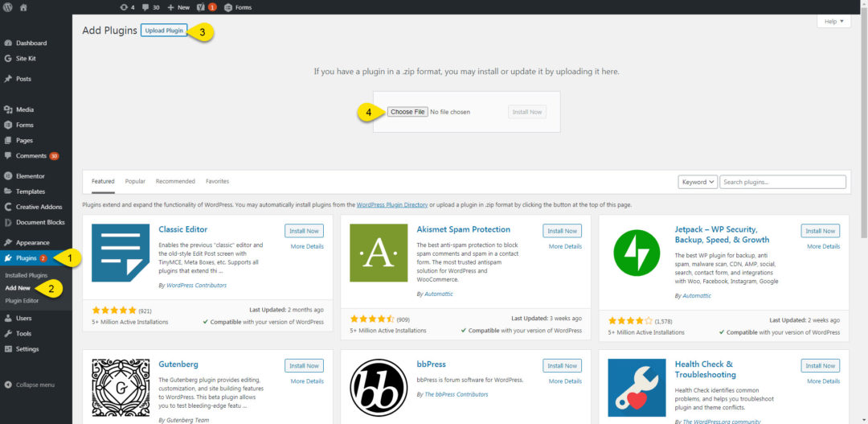
Task: Go to Dashboard in sidebar
Action: [x=31, y=43]
